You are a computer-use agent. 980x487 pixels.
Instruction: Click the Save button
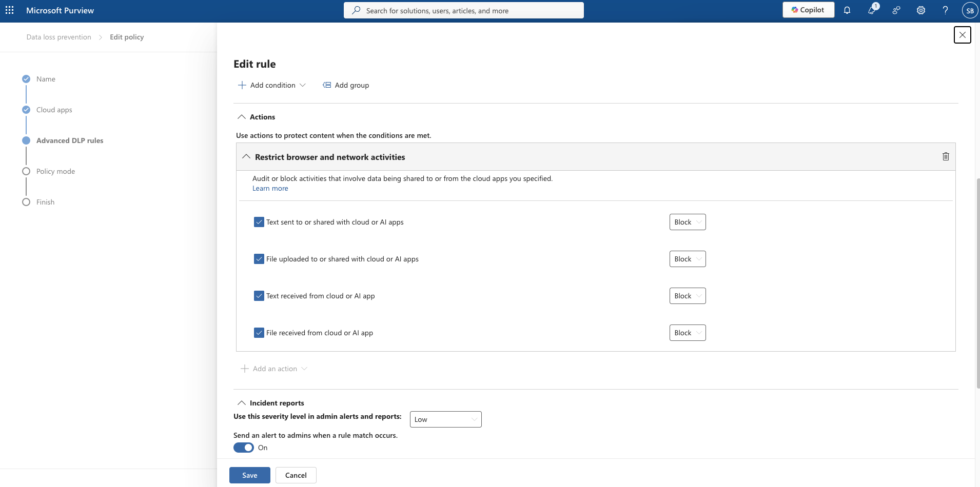(x=249, y=475)
